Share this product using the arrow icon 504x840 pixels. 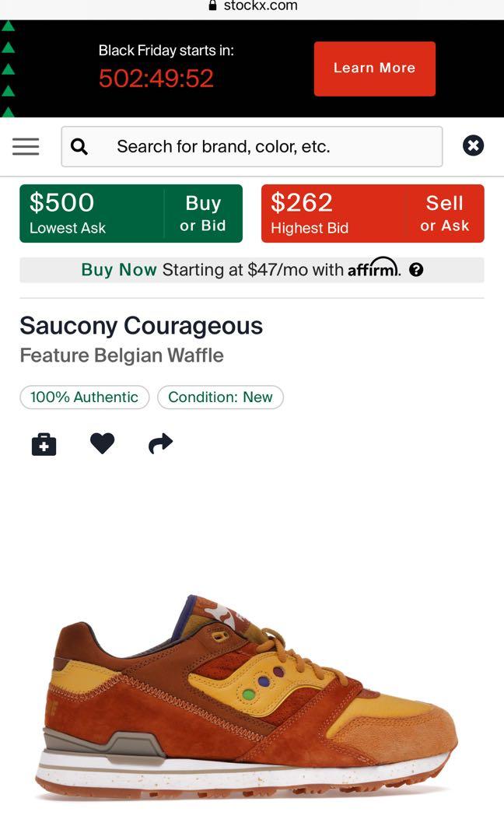click(159, 443)
